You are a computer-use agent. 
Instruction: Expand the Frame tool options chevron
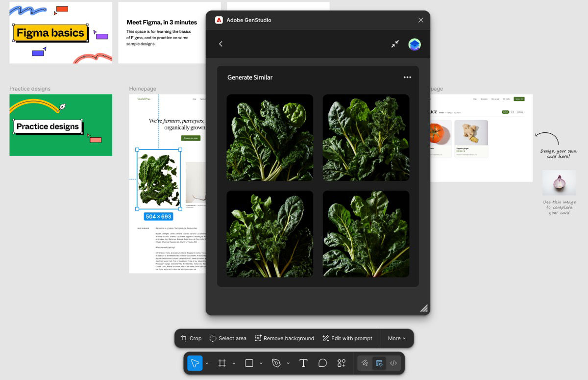pos(233,364)
